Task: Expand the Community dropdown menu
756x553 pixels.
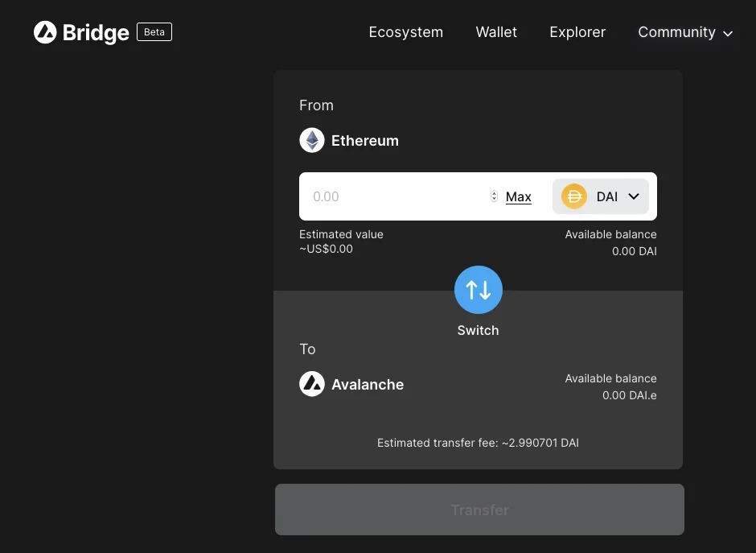Action: point(676,32)
